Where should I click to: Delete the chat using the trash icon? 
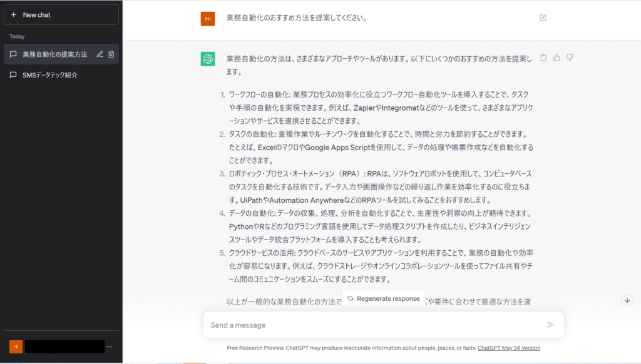(x=111, y=54)
